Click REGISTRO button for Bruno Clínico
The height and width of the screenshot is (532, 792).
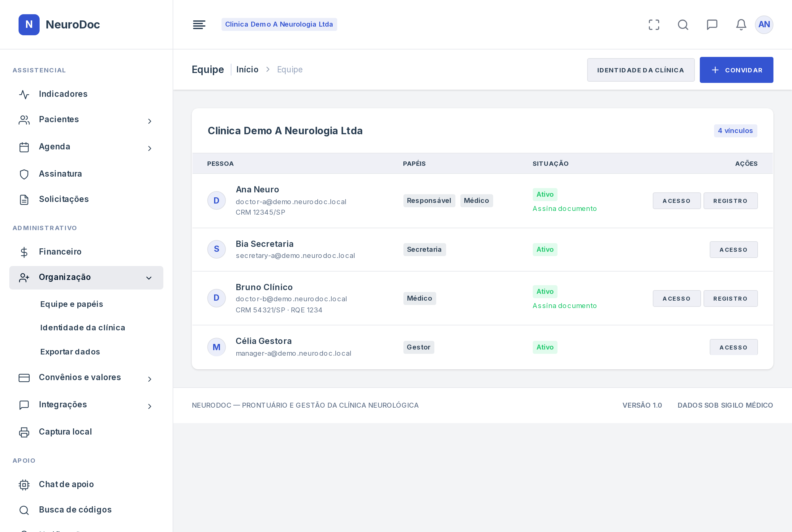[730, 298]
